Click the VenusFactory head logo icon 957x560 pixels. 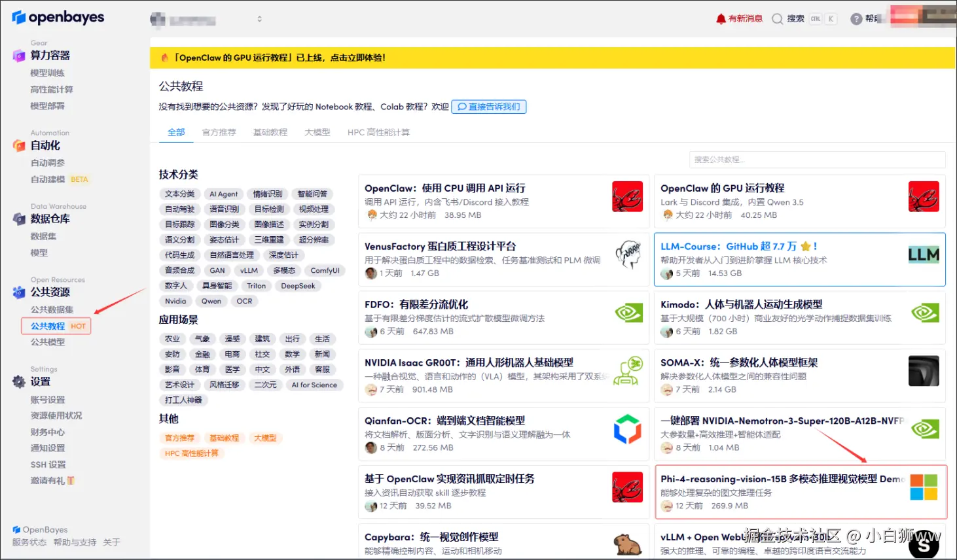[x=627, y=255]
